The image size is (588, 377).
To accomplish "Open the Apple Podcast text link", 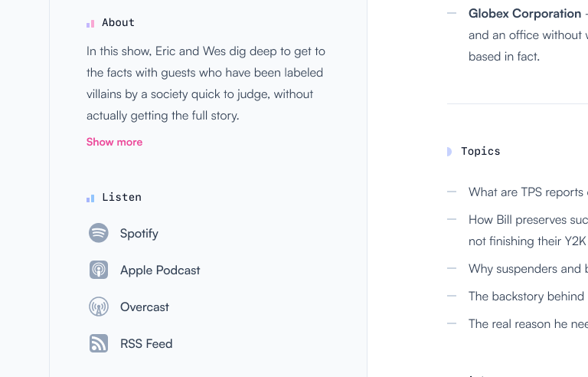I will tap(160, 270).
